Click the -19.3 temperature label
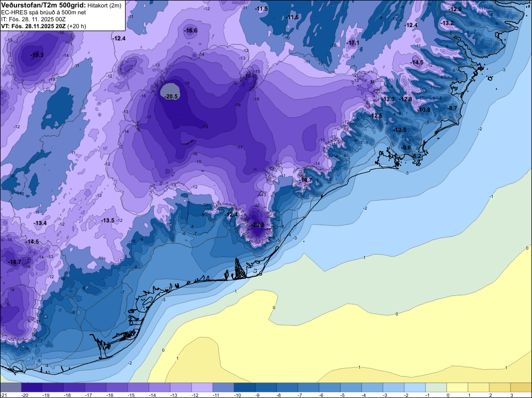The image size is (532, 398). 37,55
